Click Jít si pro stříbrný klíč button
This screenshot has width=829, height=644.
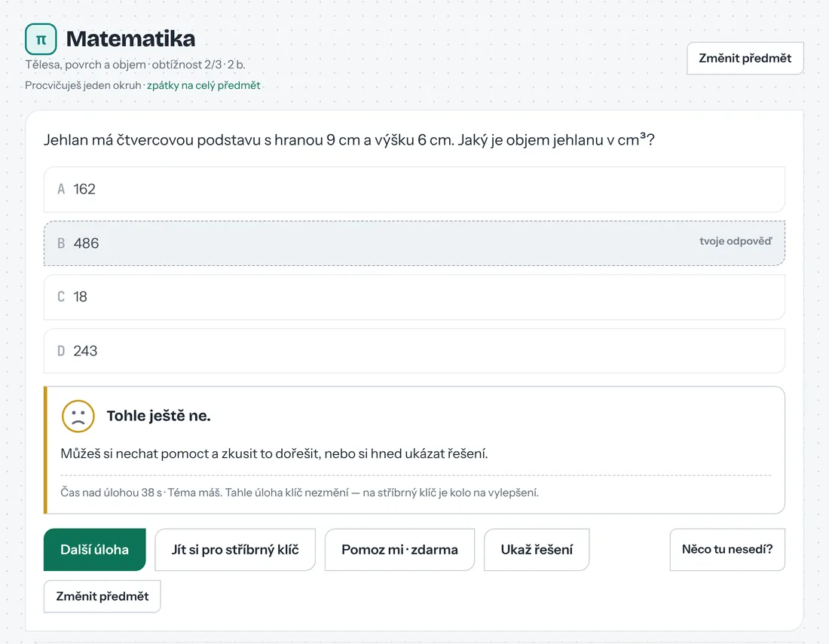click(x=235, y=549)
